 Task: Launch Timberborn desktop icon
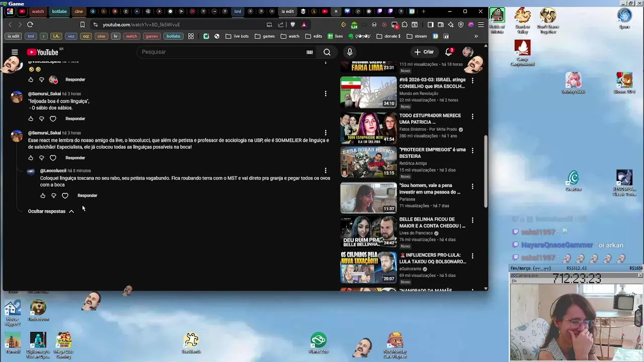(x=38, y=311)
